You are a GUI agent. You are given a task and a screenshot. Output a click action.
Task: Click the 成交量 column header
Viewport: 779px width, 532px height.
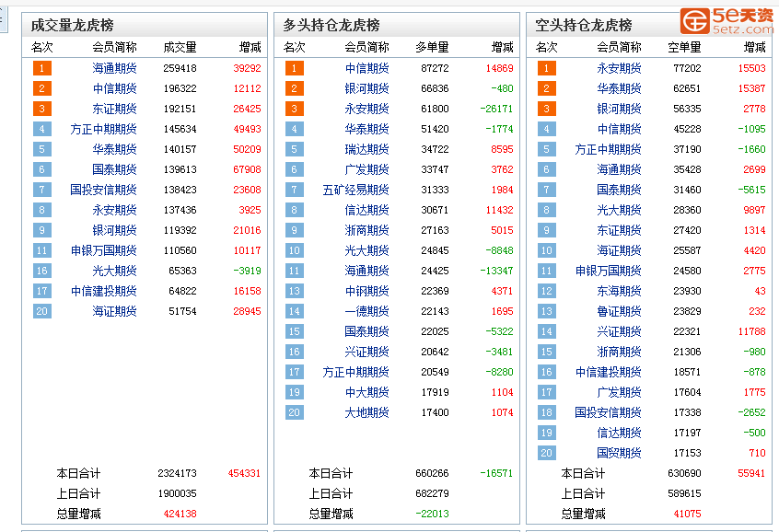tap(180, 47)
